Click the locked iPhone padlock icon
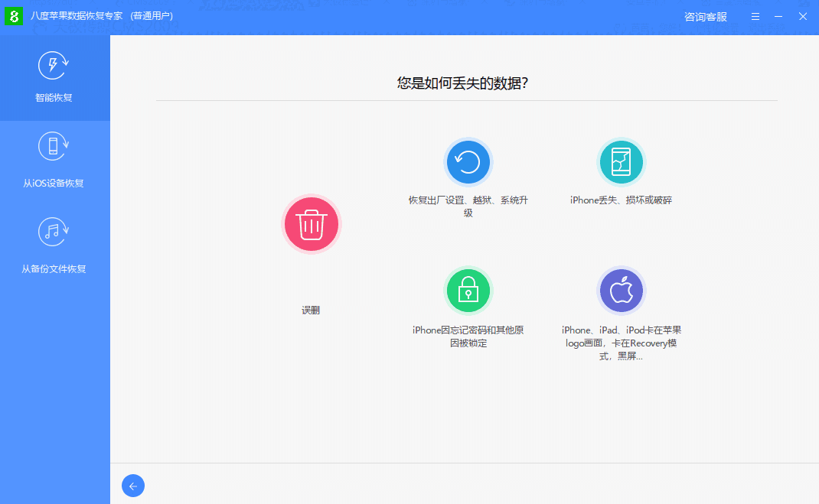This screenshot has width=819, height=504. pos(468,290)
